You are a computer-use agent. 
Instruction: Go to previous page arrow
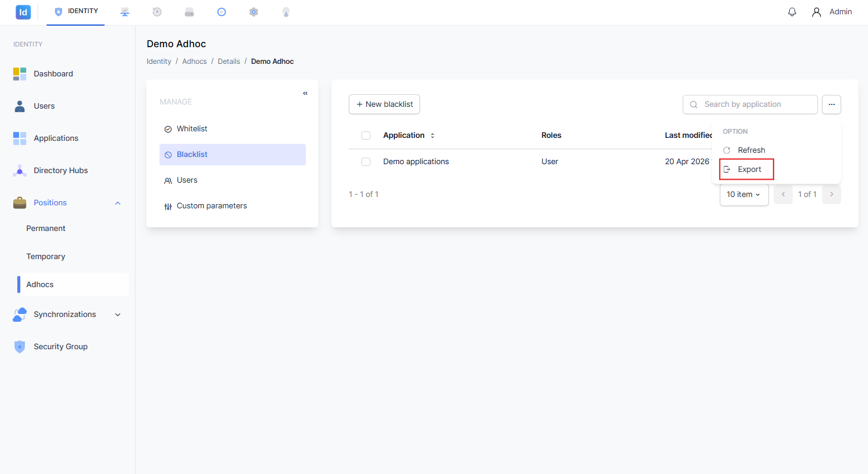click(x=783, y=195)
